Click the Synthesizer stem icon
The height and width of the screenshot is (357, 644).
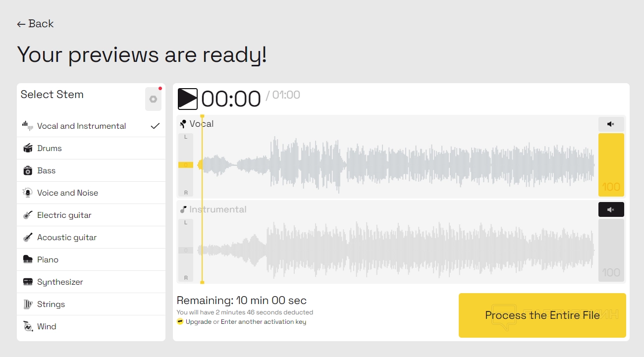(x=28, y=282)
